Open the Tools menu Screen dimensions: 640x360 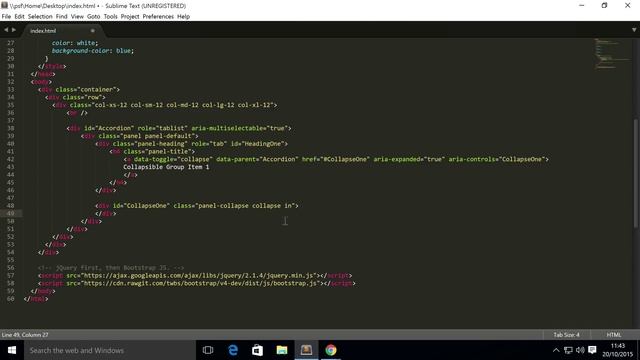pyautogui.click(x=110, y=17)
